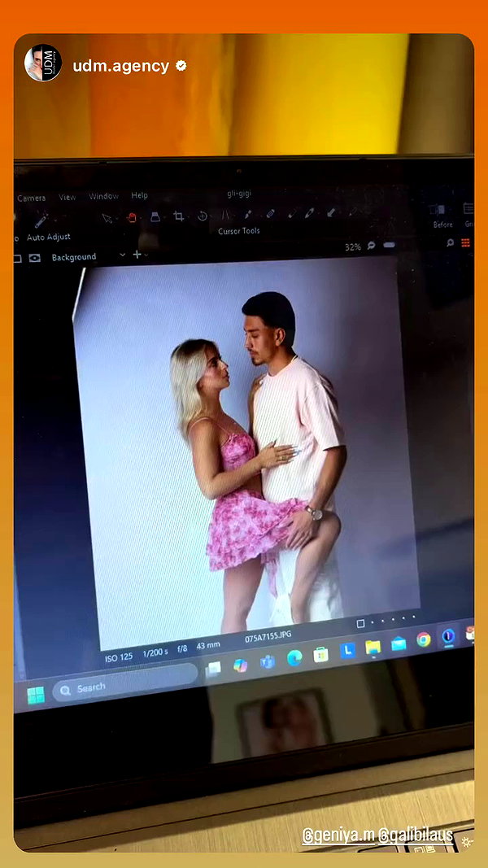Image resolution: width=488 pixels, height=868 pixels.
Task: Open the plus add-layer dropdown arrow
Action: 146,255
